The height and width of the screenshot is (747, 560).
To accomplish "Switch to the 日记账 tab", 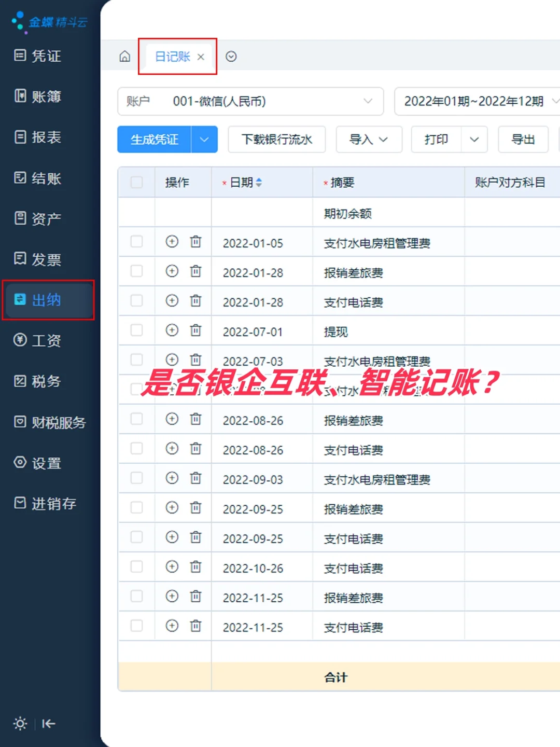I will tap(172, 57).
